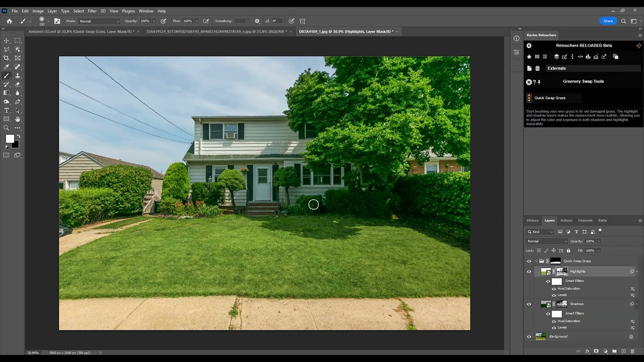Viewport: 644px width, 362px height.
Task: Click the trash icon next to Externals
Action: [x=537, y=68]
